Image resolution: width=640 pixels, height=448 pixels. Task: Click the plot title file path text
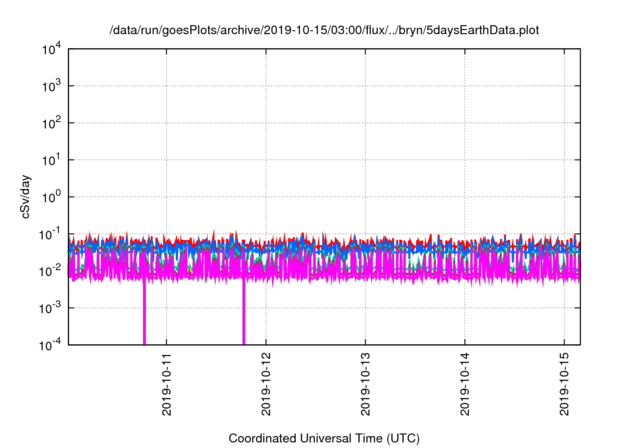[x=324, y=30]
